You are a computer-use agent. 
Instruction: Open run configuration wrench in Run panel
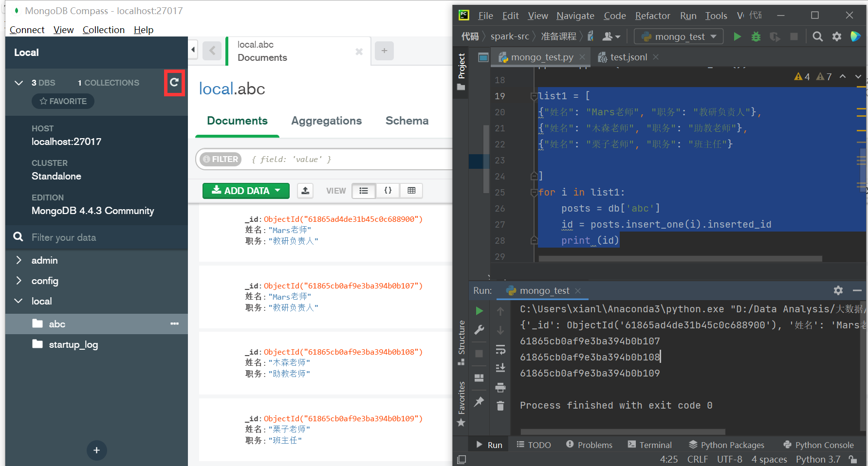pyautogui.click(x=479, y=330)
